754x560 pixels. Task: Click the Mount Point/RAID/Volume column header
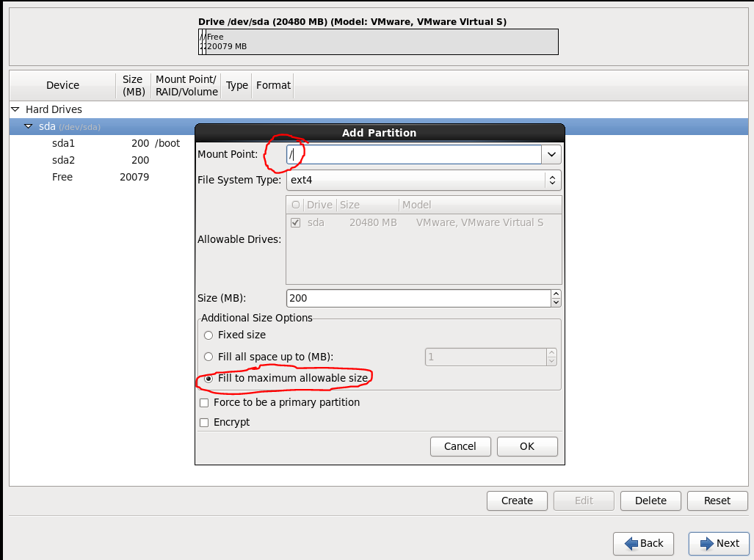(186, 86)
